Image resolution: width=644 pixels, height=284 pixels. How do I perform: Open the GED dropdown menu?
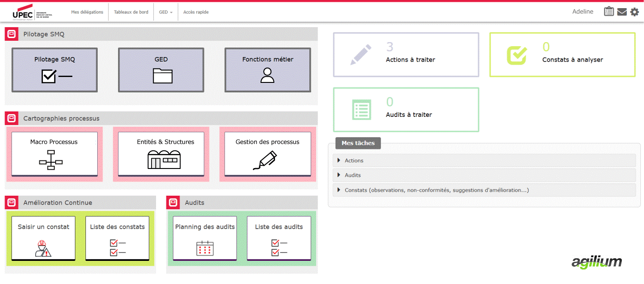(x=166, y=12)
